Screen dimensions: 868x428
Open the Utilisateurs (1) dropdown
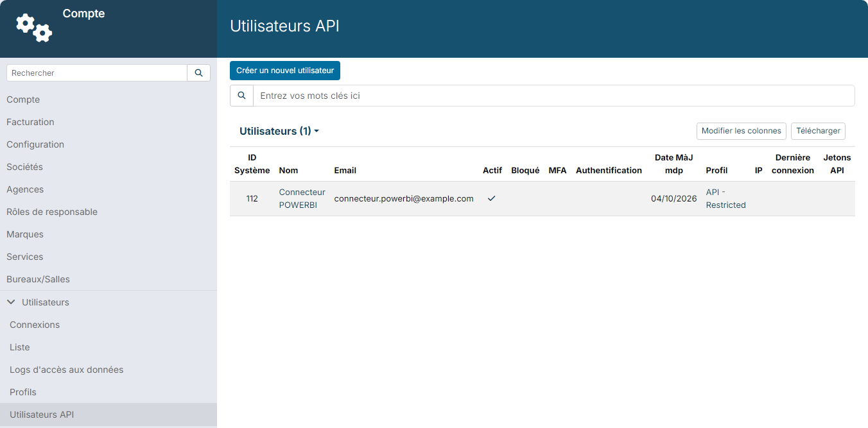[x=279, y=131]
